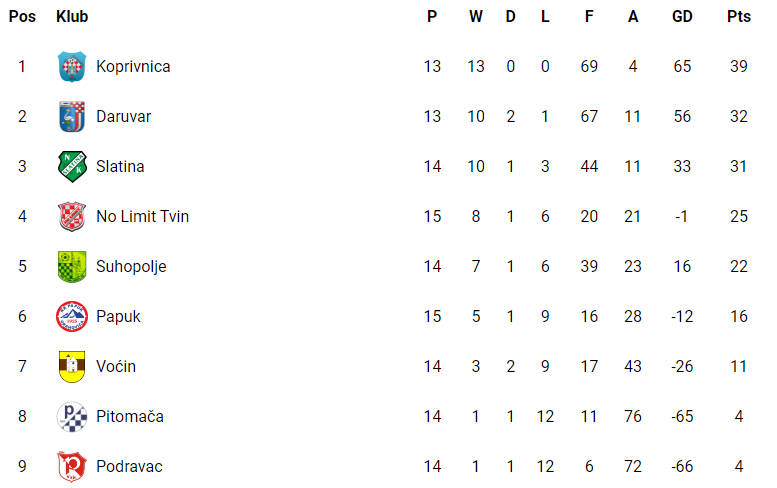Click the Koprivnica club crest

pos(72,66)
